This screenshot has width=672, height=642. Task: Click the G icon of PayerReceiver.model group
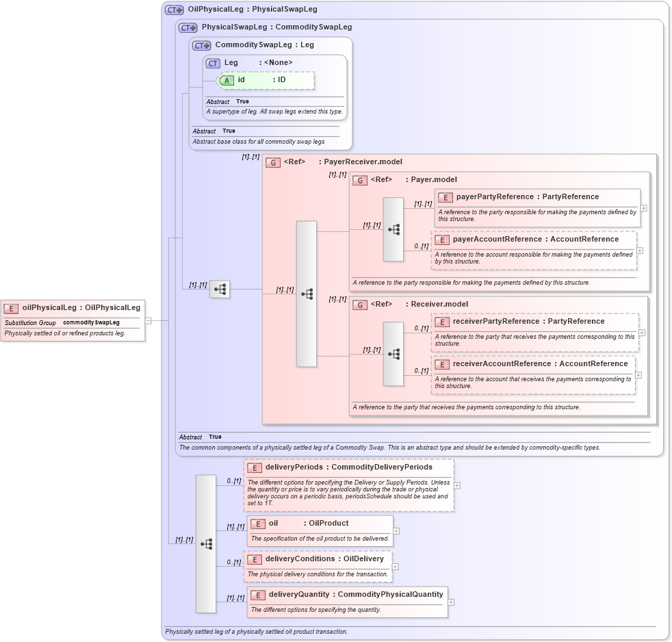point(273,162)
